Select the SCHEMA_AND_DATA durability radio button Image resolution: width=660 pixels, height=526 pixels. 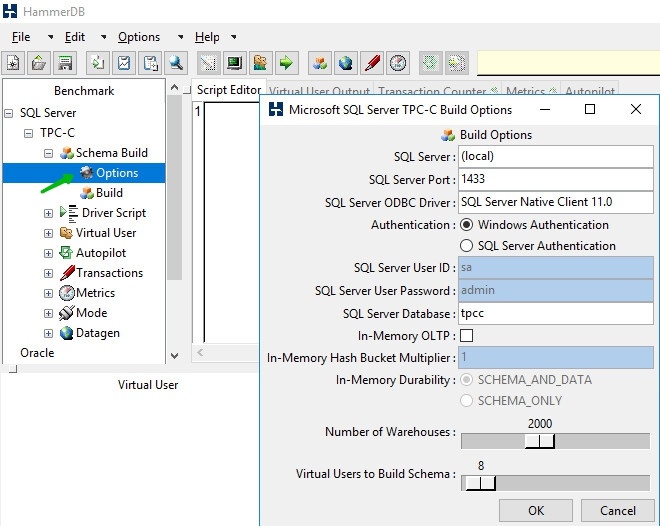point(466,380)
